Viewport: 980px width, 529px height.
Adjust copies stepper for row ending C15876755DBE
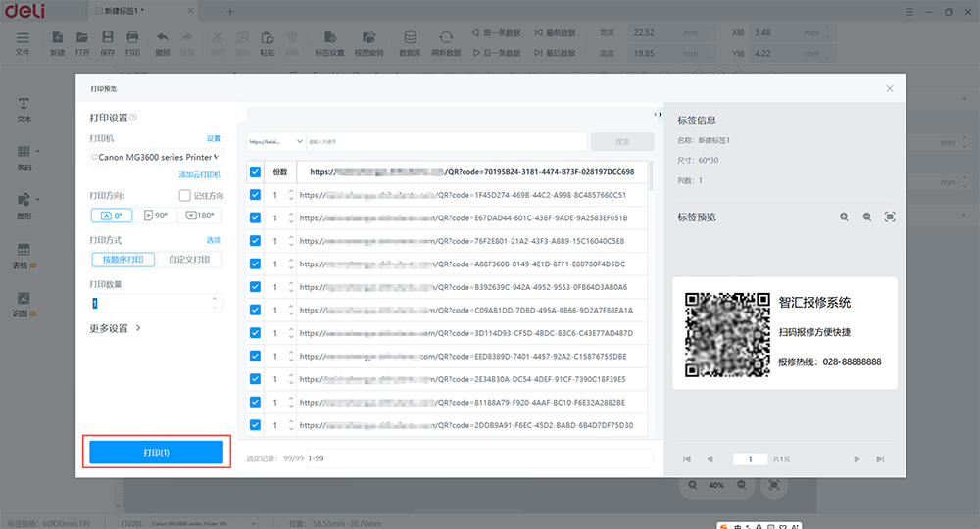[291, 356]
